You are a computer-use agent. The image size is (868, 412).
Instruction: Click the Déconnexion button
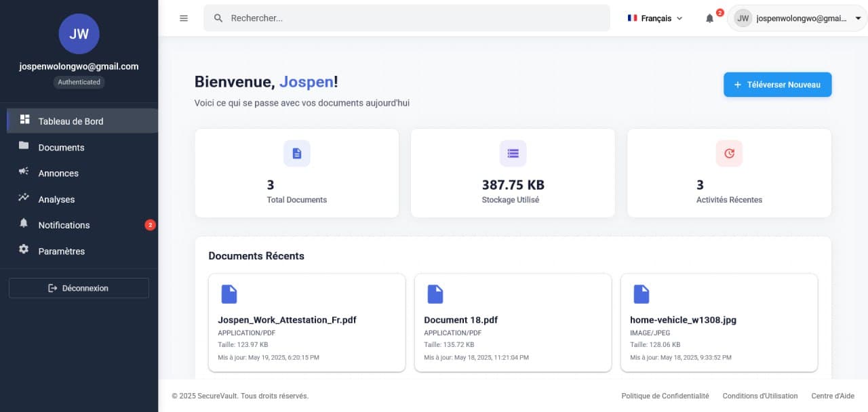coord(79,288)
